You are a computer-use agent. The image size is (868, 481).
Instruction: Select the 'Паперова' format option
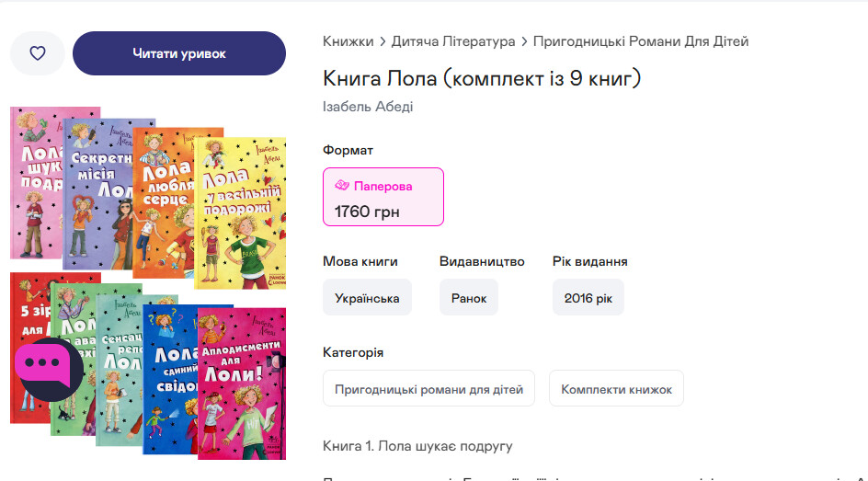[x=383, y=197]
